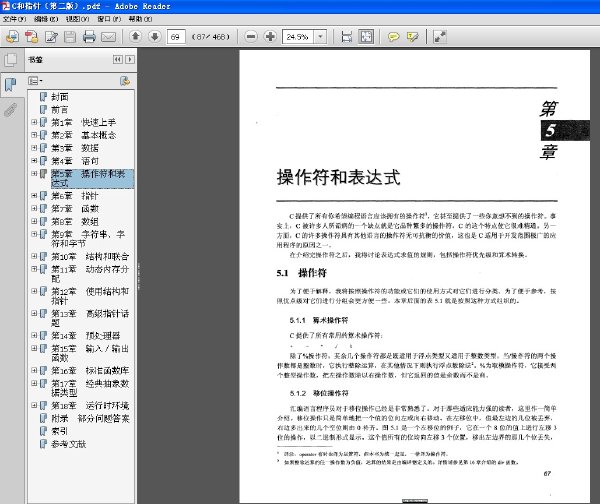
Task: Click the create PDF online icon
Action: coord(12,37)
